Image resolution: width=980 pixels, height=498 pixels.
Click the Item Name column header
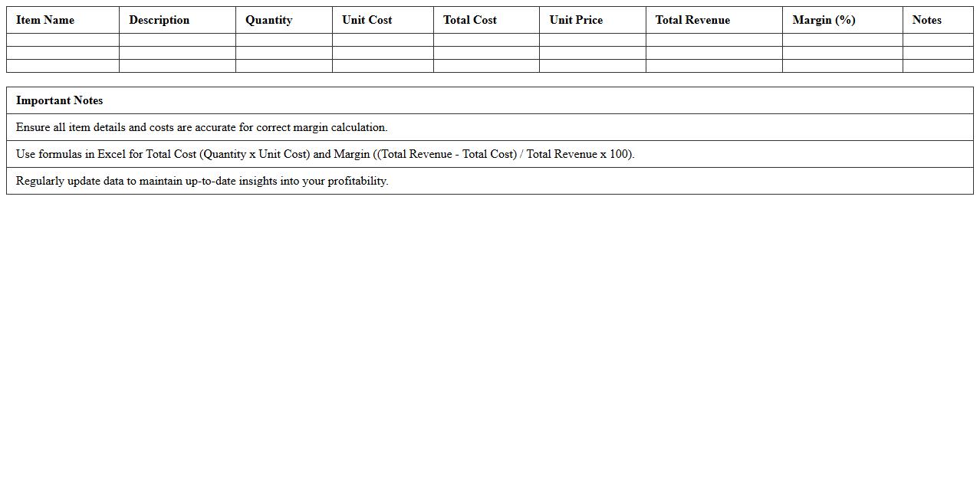click(45, 20)
